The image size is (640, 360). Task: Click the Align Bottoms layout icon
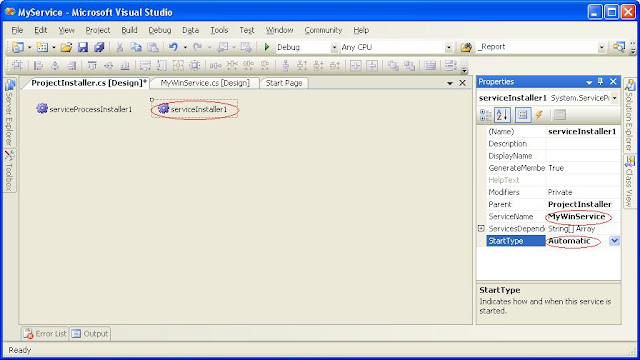(125, 65)
